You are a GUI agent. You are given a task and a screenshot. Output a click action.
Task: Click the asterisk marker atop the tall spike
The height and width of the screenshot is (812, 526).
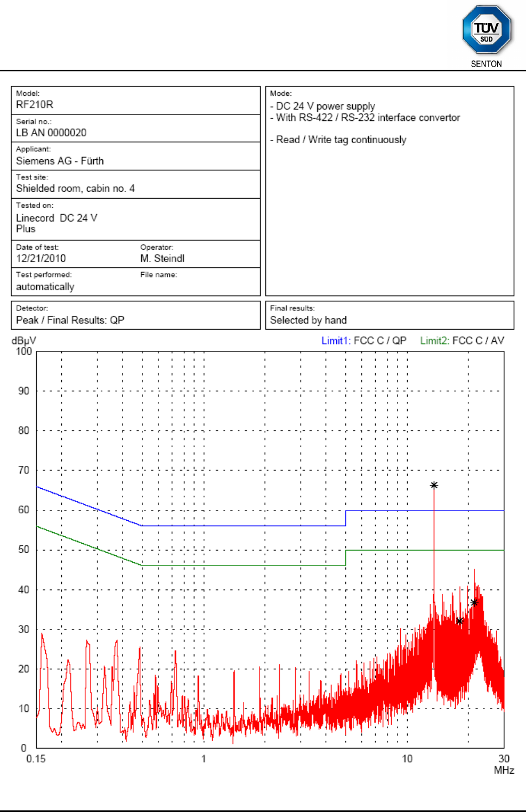[x=434, y=485]
